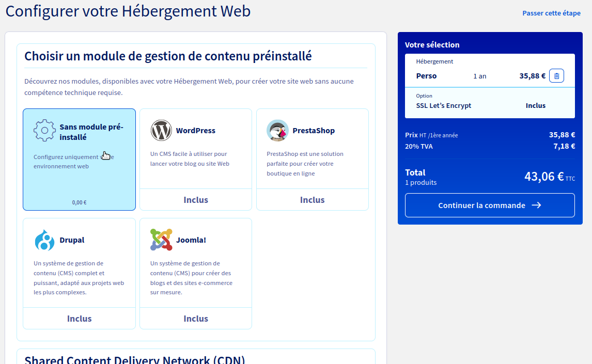Click Inclus under the PrestaShop card
Image resolution: width=592 pixels, height=364 pixels.
coord(313,200)
